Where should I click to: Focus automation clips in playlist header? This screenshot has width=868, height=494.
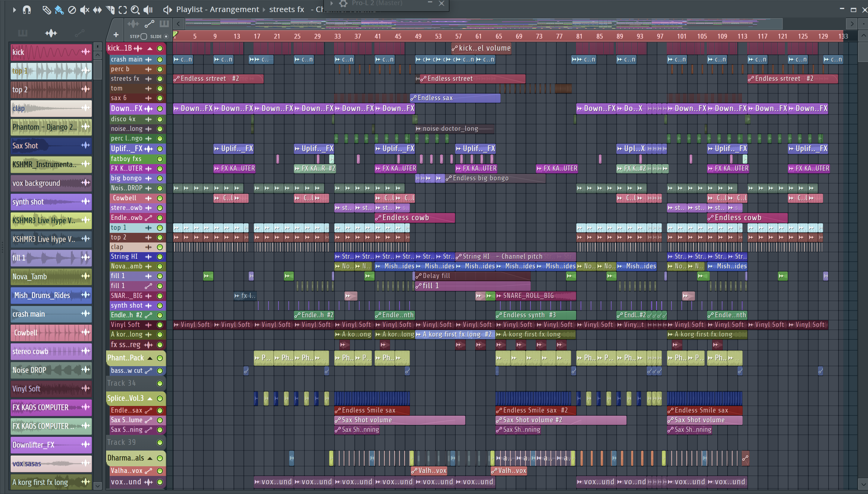coord(149,24)
